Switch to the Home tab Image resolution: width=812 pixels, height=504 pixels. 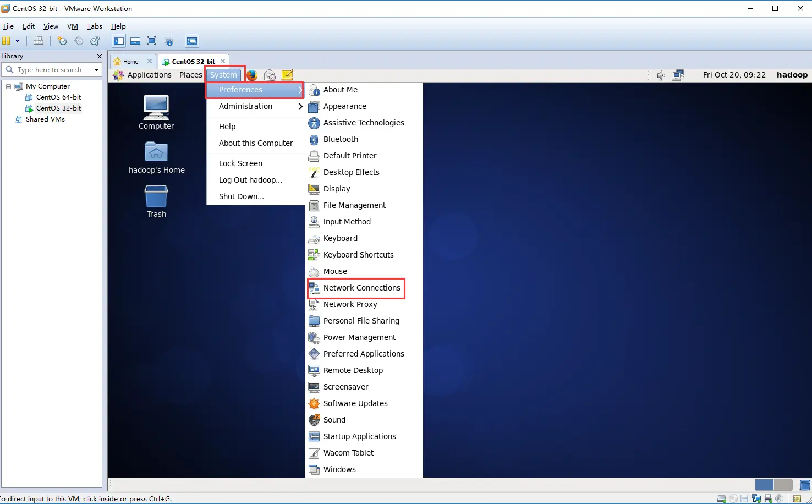click(130, 62)
